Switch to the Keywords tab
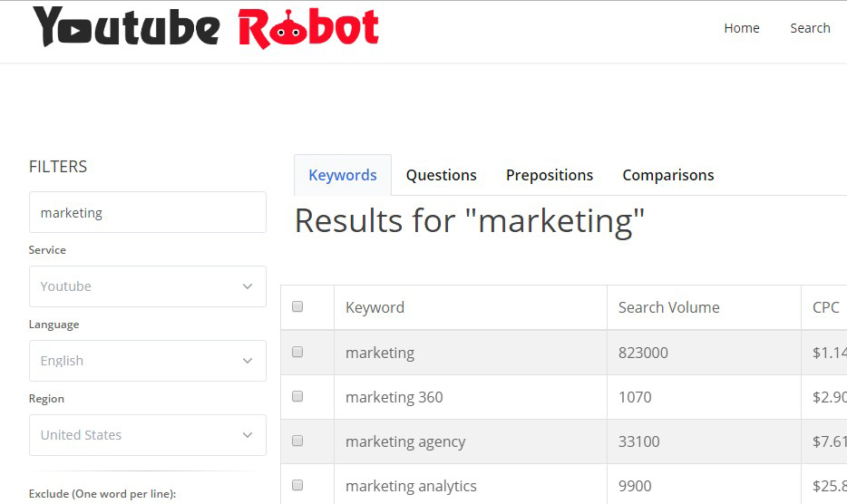 (343, 175)
